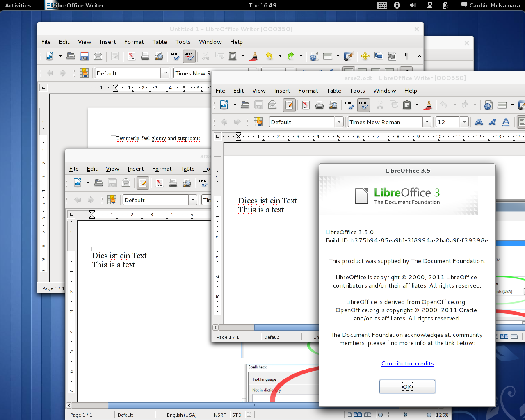Click the Undo arrow in Untitled 1 toolbar
The image size is (525, 420).
[x=269, y=56]
